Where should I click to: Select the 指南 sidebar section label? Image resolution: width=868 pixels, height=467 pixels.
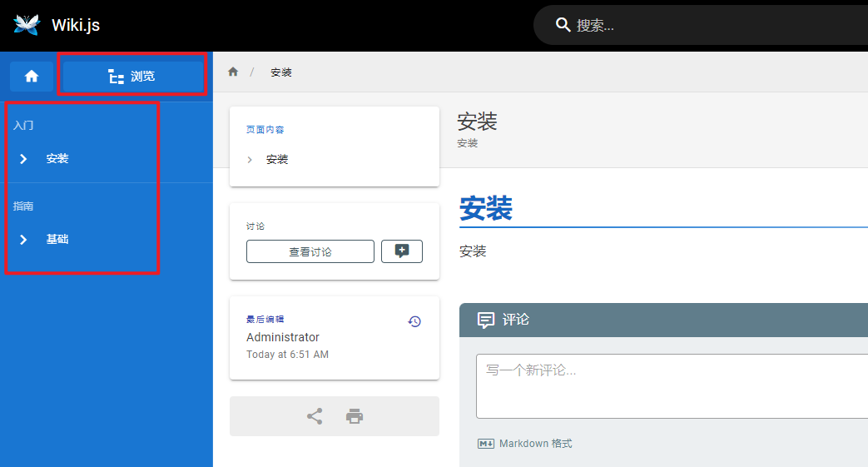[23, 206]
